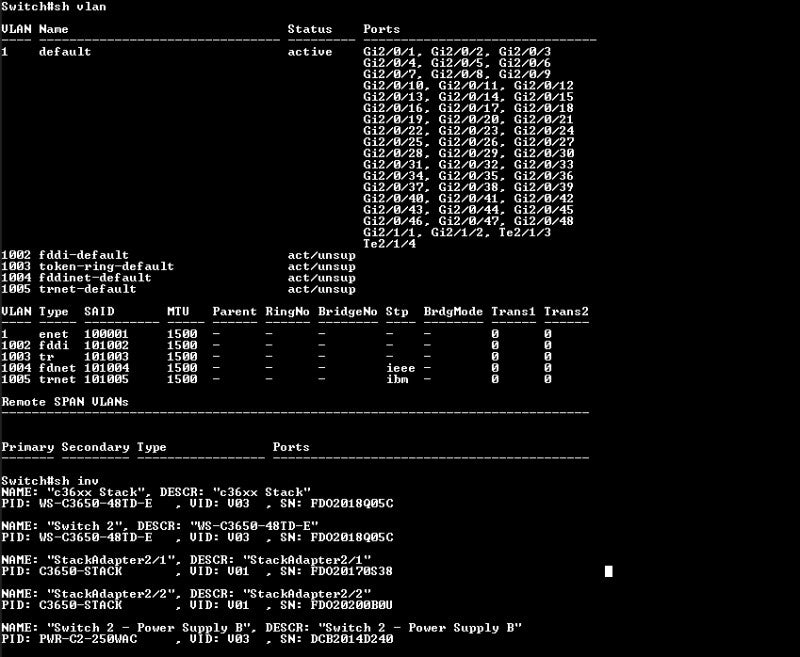The width and height of the screenshot is (800, 657).
Task: Select SAID value 100001
Action: (x=106, y=334)
